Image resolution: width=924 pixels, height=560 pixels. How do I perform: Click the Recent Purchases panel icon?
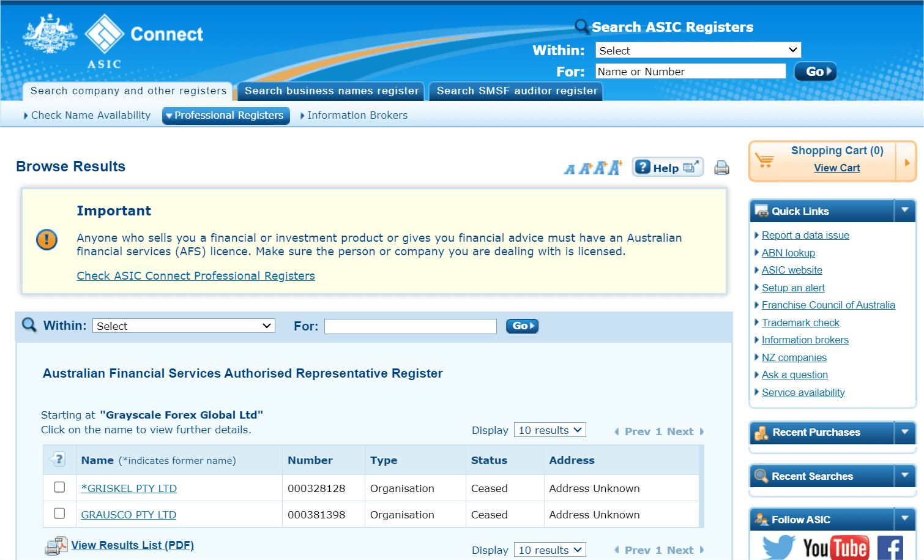(762, 433)
